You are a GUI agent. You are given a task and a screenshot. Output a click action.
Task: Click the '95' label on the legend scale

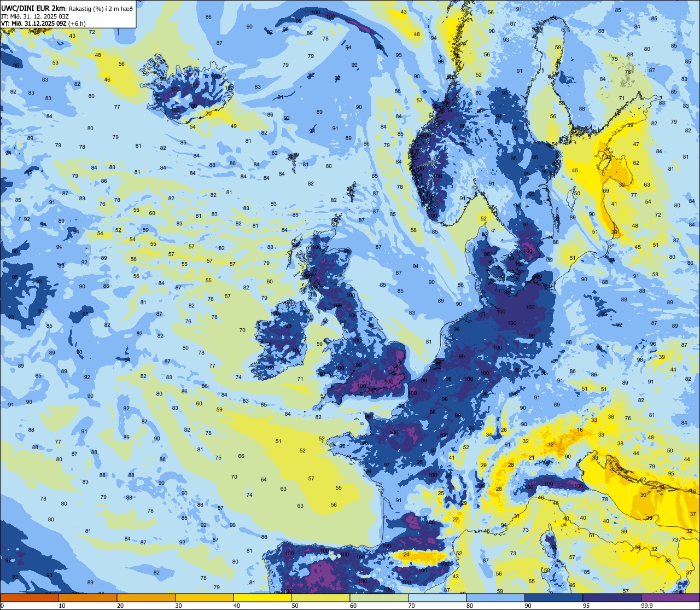tap(586, 606)
